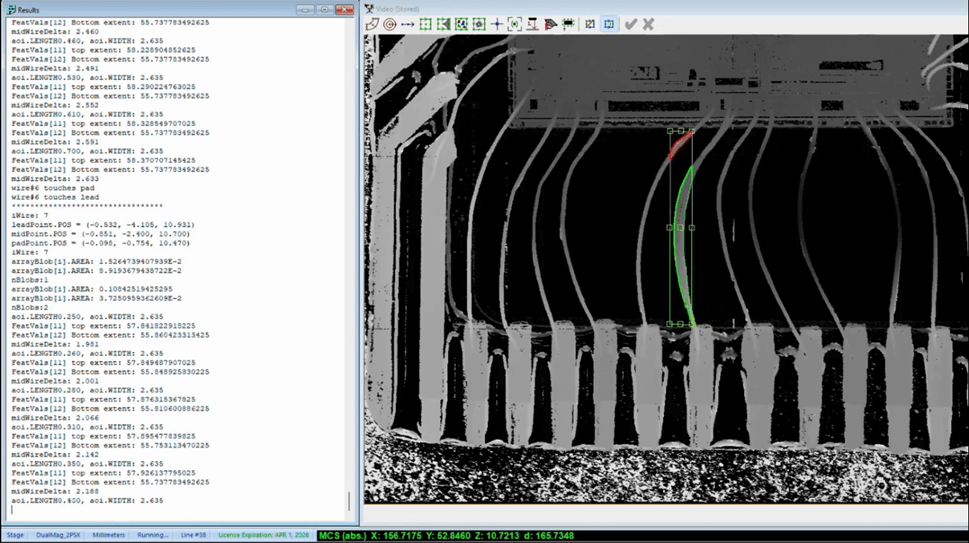The width and height of the screenshot is (969, 543).
Task: Change units via Millimeters status field
Action: 108,535
